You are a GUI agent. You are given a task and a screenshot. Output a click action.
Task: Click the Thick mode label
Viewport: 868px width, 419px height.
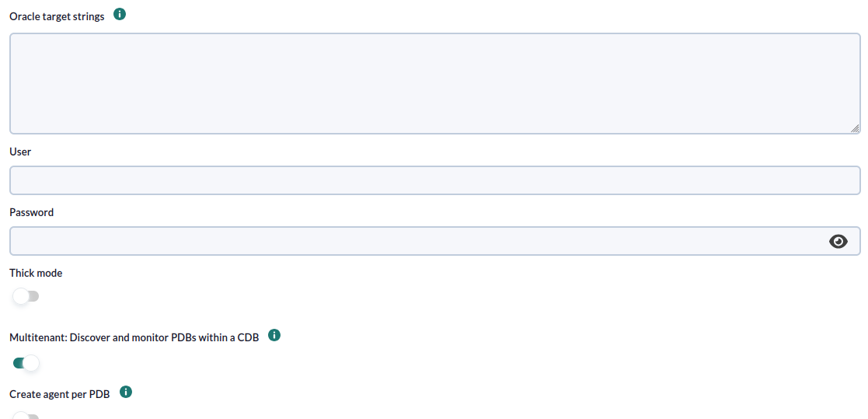pos(36,273)
